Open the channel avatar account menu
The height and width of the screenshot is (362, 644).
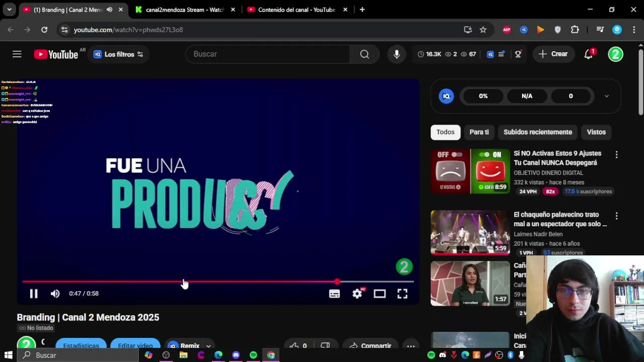tap(616, 54)
